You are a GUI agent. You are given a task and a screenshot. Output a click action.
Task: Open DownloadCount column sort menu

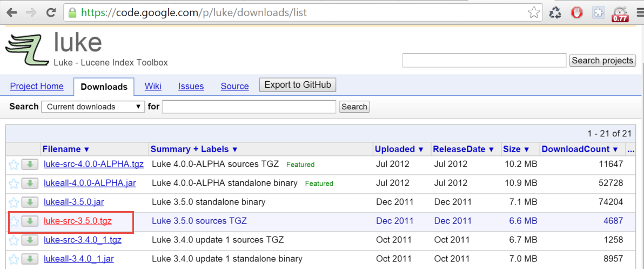580,149
